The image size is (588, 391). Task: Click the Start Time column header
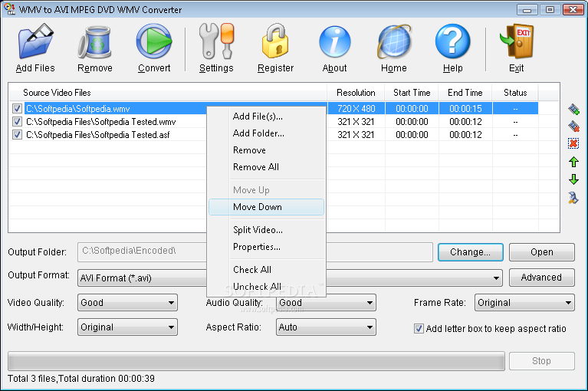click(x=412, y=93)
